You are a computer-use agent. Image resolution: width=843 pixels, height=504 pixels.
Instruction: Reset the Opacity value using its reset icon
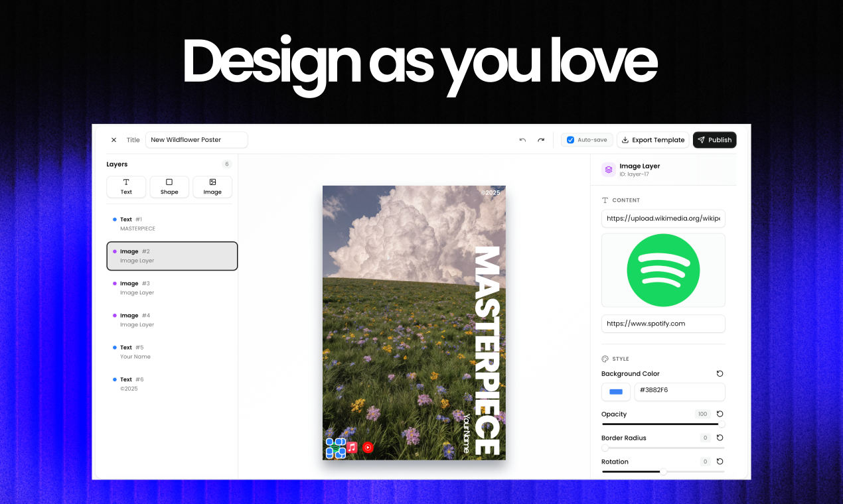720,414
